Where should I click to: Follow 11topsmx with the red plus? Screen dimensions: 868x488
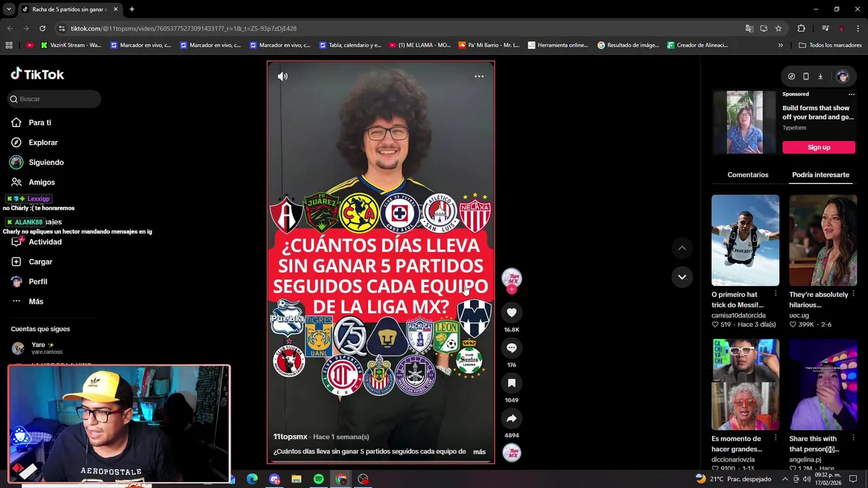point(511,289)
